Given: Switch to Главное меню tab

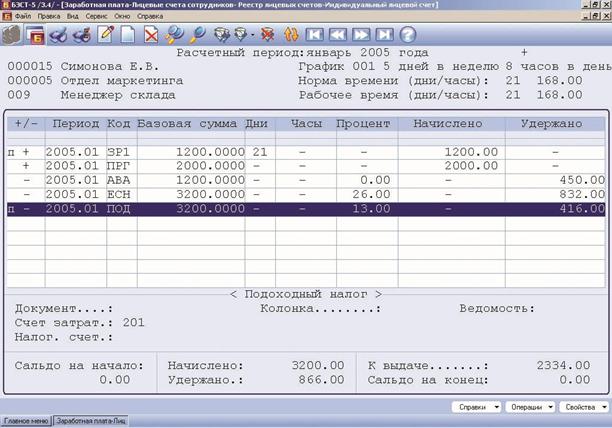Looking at the screenshot, I should click(x=26, y=421).
